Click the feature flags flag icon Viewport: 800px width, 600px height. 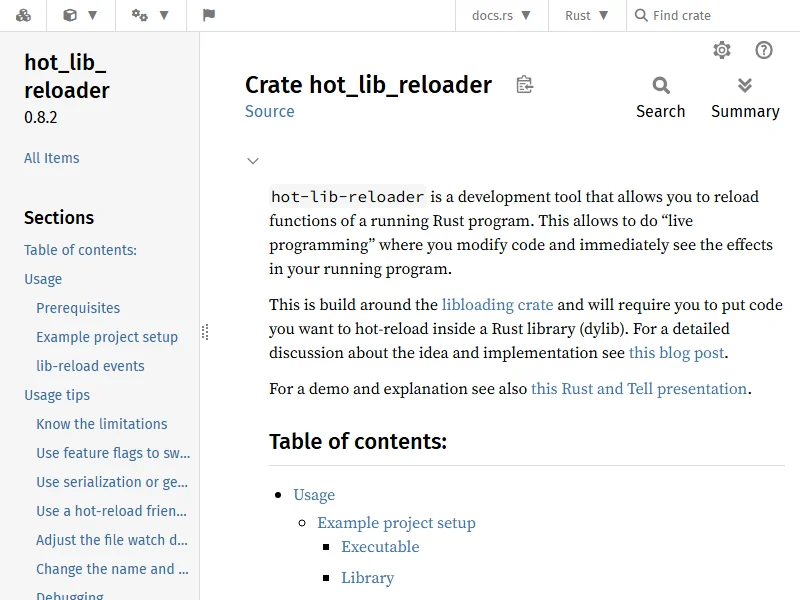coord(208,16)
